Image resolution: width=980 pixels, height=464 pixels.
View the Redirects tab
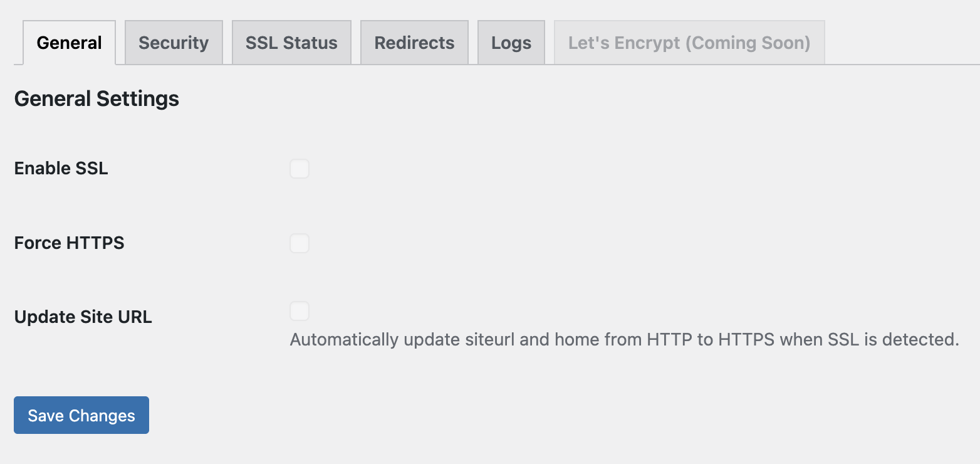414,42
